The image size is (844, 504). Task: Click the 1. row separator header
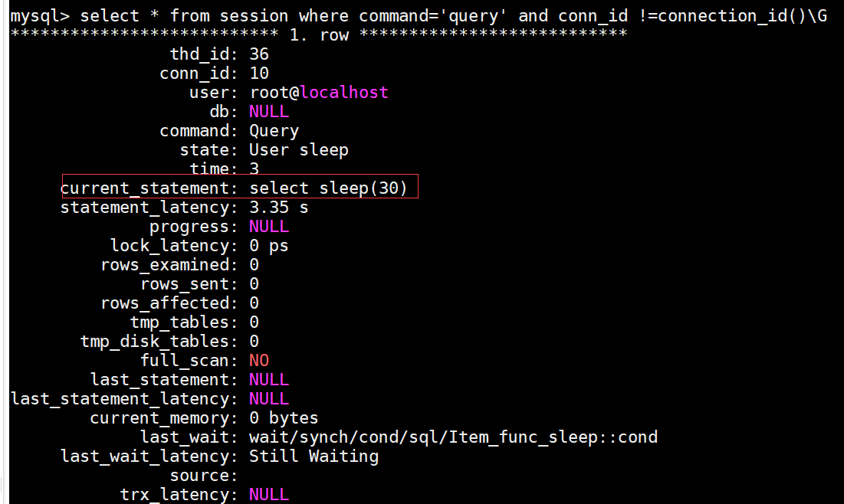click(x=319, y=35)
